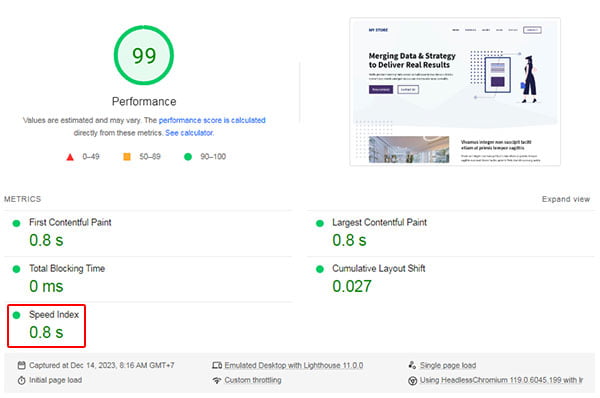This screenshot has height=398, width=600.
Task: Click the '50–89' score range label
Action: [x=150, y=157]
